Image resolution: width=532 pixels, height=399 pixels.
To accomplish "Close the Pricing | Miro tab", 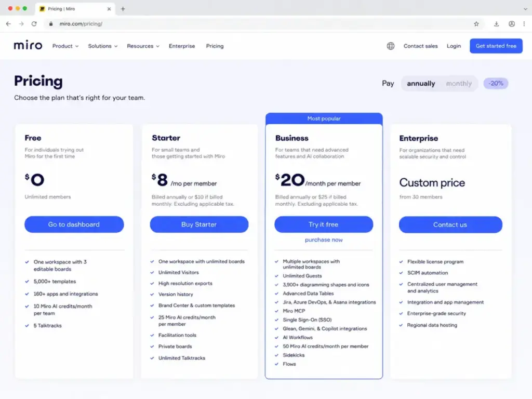I will coord(109,9).
